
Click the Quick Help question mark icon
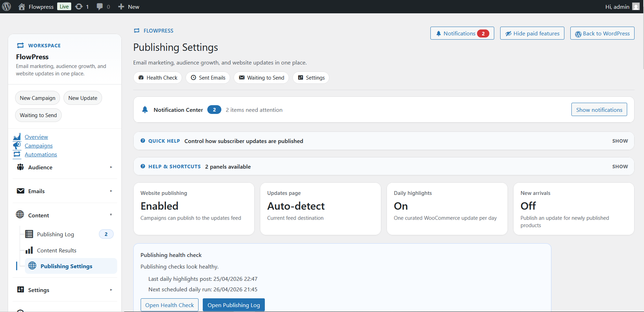click(x=143, y=141)
